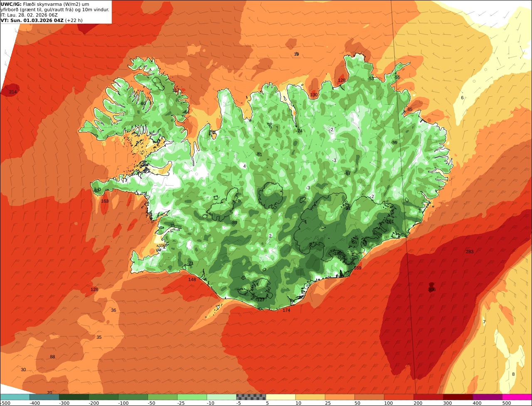Image resolution: width=532 pixels, height=406 pixels.
Task: Click the map value '148' off the southwest coast
Action: click(192, 280)
